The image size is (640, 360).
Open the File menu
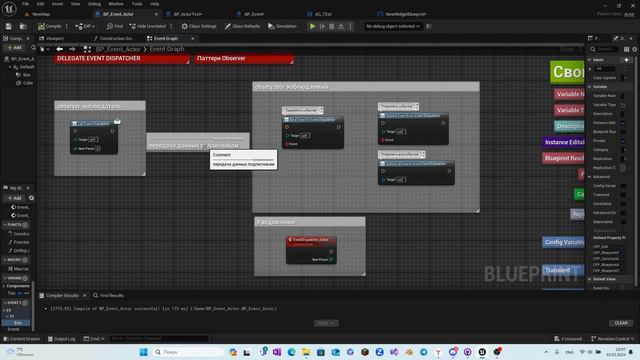pos(25,4)
